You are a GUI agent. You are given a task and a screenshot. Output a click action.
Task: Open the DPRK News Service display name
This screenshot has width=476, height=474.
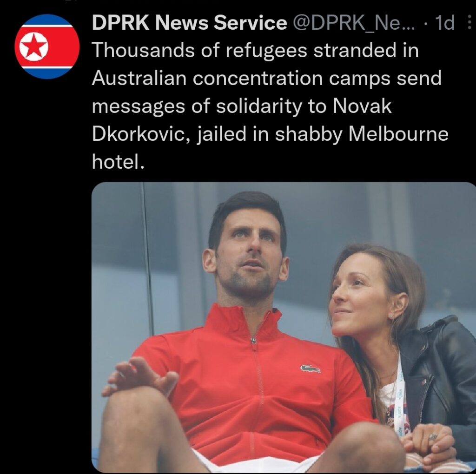click(x=190, y=22)
